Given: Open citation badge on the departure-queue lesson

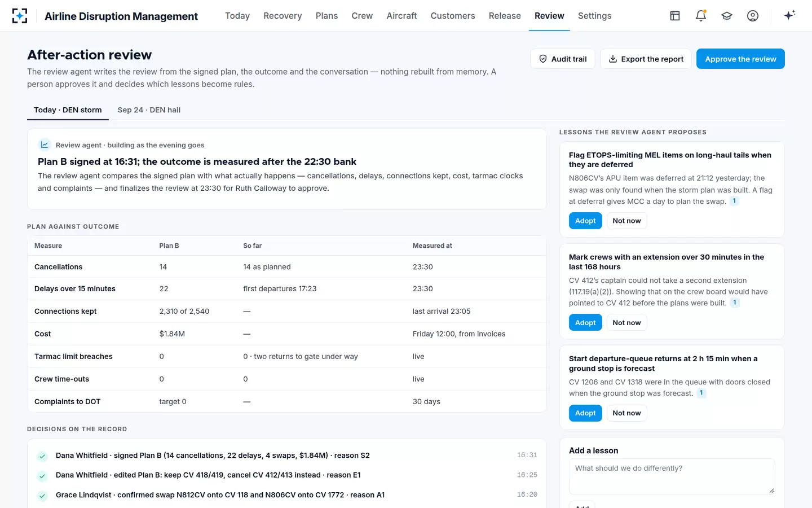Looking at the screenshot, I should pyautogui.click(x=701, y=393).
